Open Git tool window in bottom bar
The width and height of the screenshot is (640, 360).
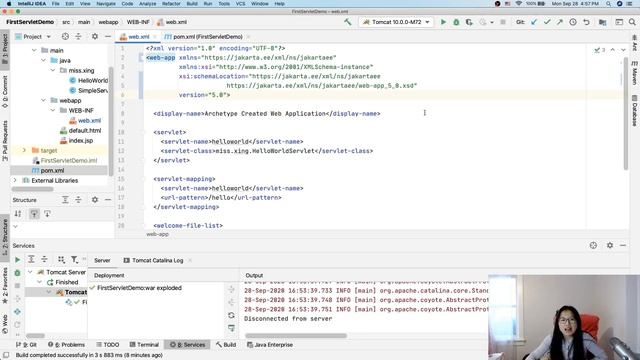click(26, 345)
